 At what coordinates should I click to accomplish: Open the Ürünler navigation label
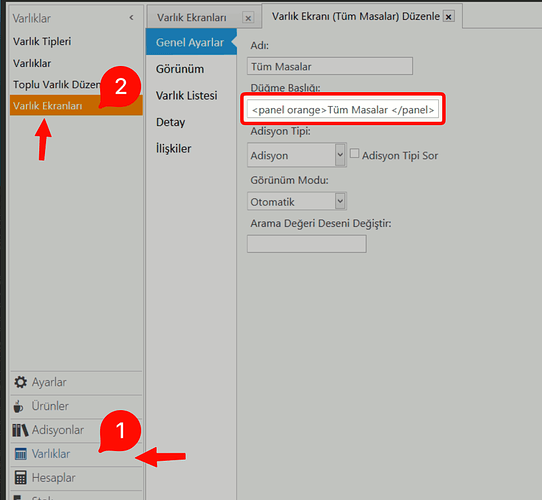pos(50,406)
